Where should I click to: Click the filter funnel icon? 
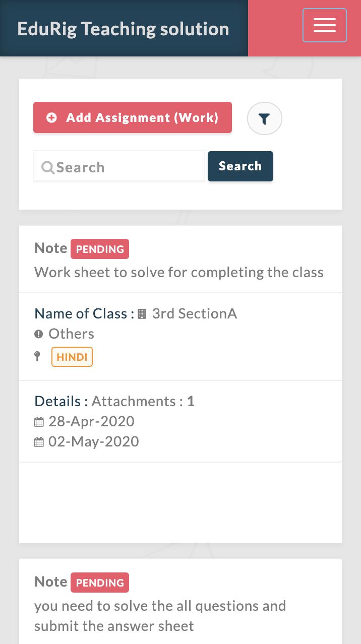coord(265,119)
